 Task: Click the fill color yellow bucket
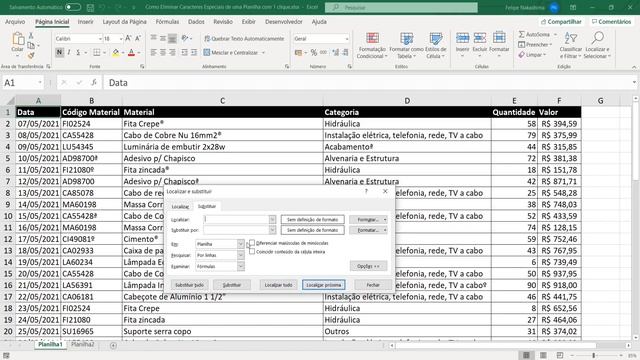pos(116,53)
